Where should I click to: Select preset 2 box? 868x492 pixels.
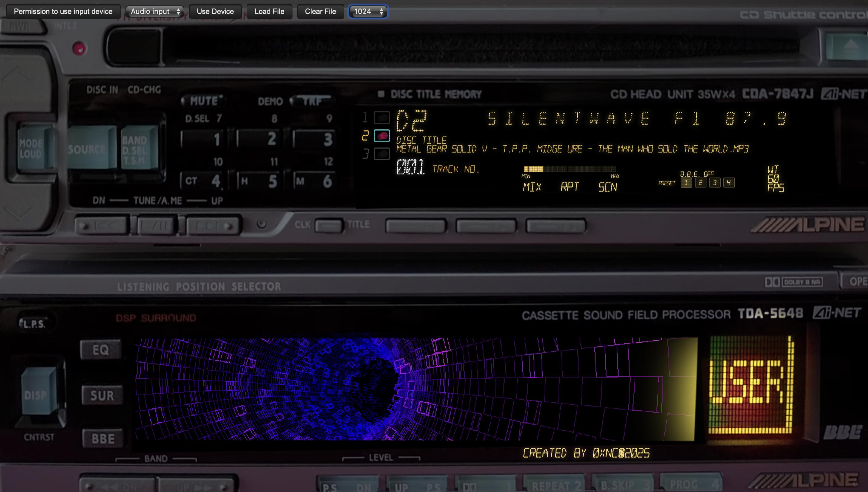point(700,183)
